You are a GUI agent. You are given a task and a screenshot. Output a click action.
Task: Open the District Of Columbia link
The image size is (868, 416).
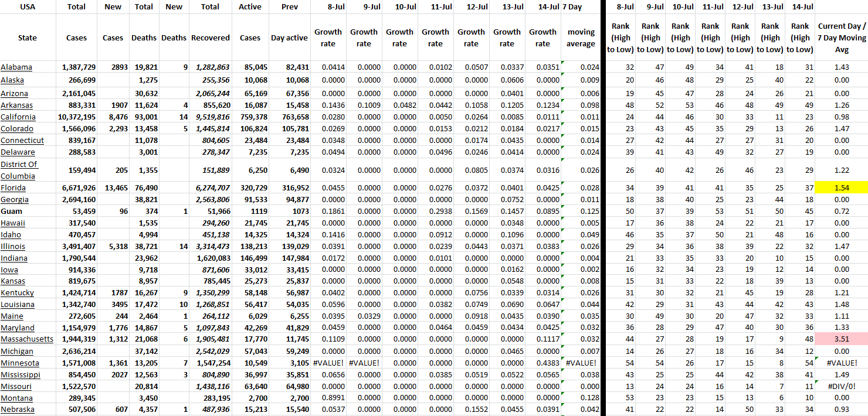19,170
